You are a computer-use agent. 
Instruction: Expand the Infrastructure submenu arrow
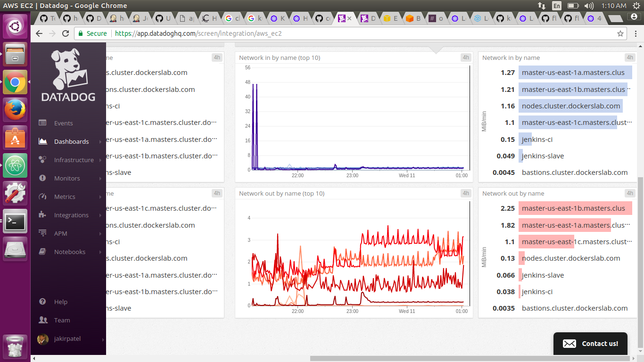click(x=101, y=160)
